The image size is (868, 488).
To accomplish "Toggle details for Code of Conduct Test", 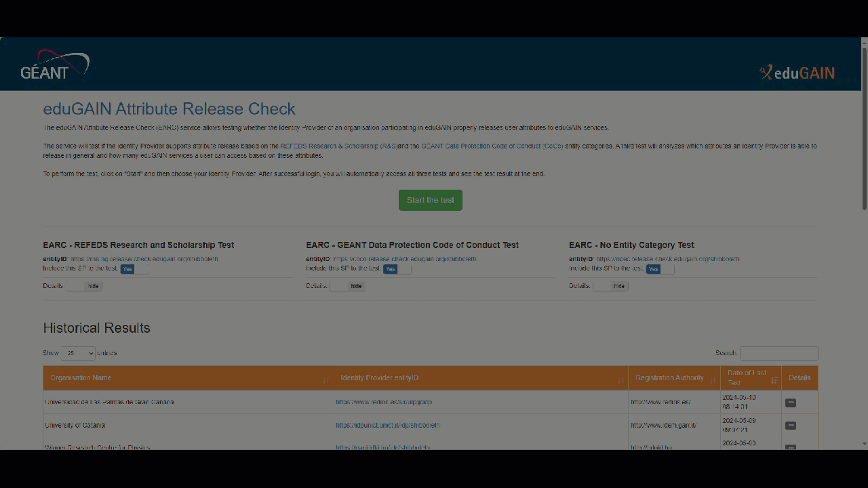I will click(x=347, y=286).
